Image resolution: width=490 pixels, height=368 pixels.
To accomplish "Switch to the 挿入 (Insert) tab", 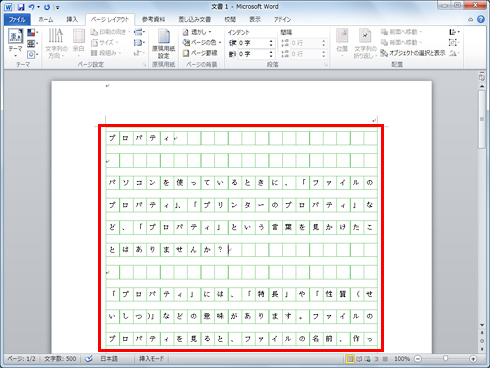I will [72, 20].
